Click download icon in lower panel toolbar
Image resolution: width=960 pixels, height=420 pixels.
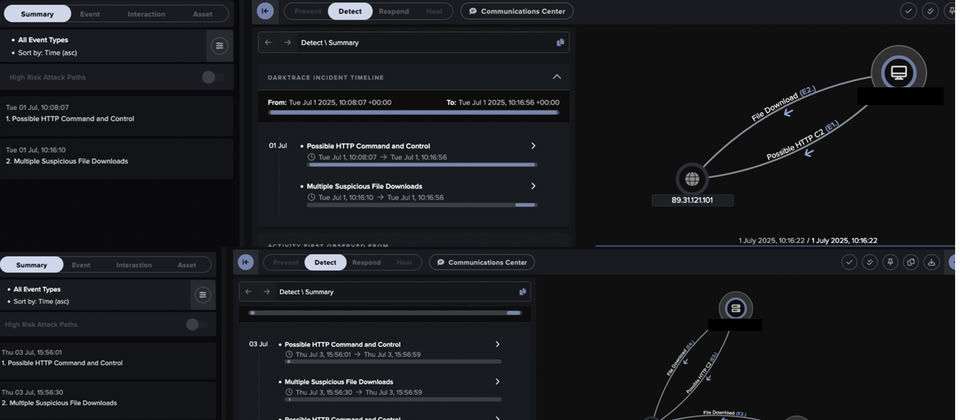(x=931, y=262)
